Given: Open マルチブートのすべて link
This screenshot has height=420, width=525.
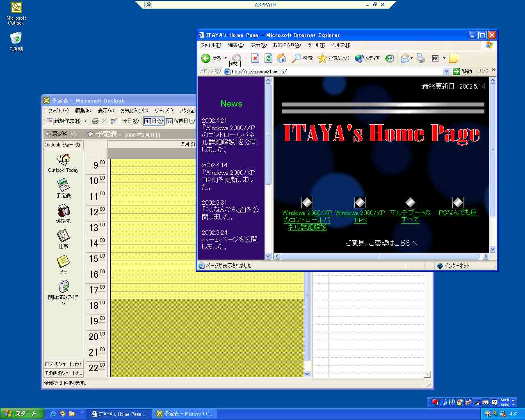Looking at the screenshot, I should [410, 216].
